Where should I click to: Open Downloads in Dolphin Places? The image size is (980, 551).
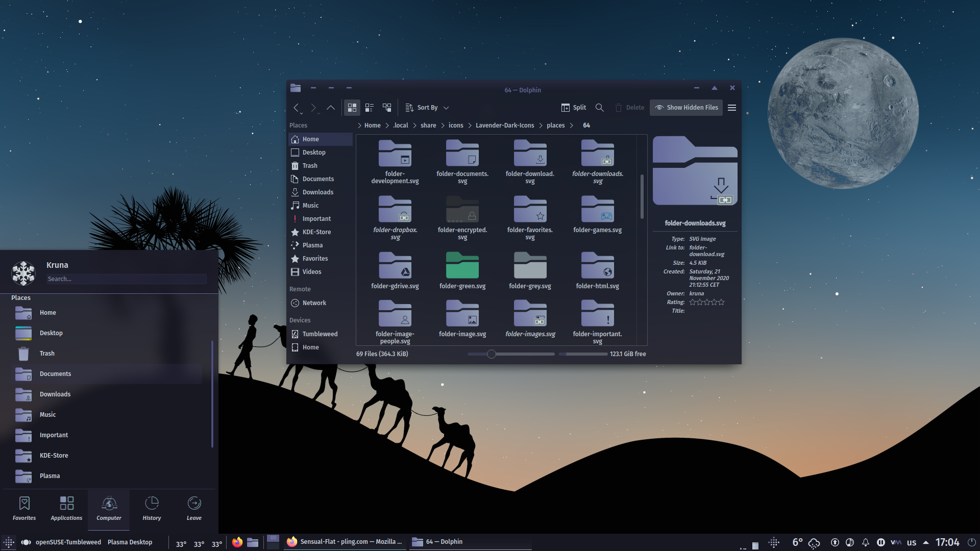click(x=321, y=192)
